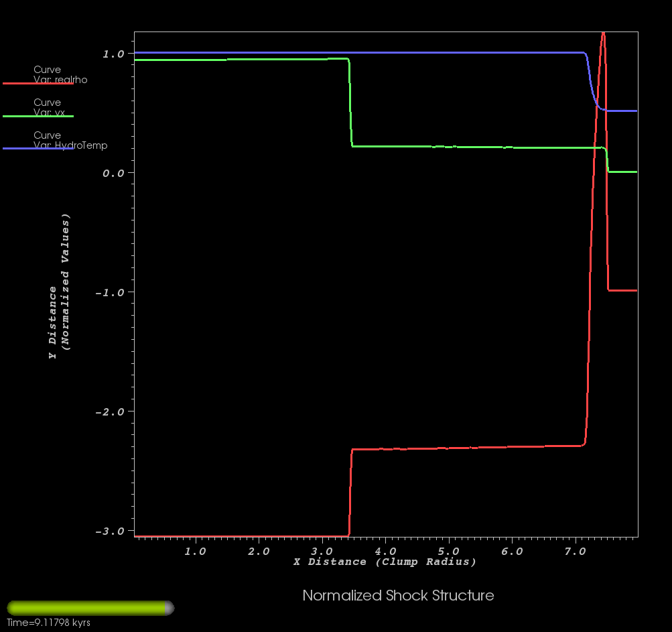Click the 'Time=9.11798 kyrs' text
This screenshot has width=672, height=632.
click(x=48, y=623)
